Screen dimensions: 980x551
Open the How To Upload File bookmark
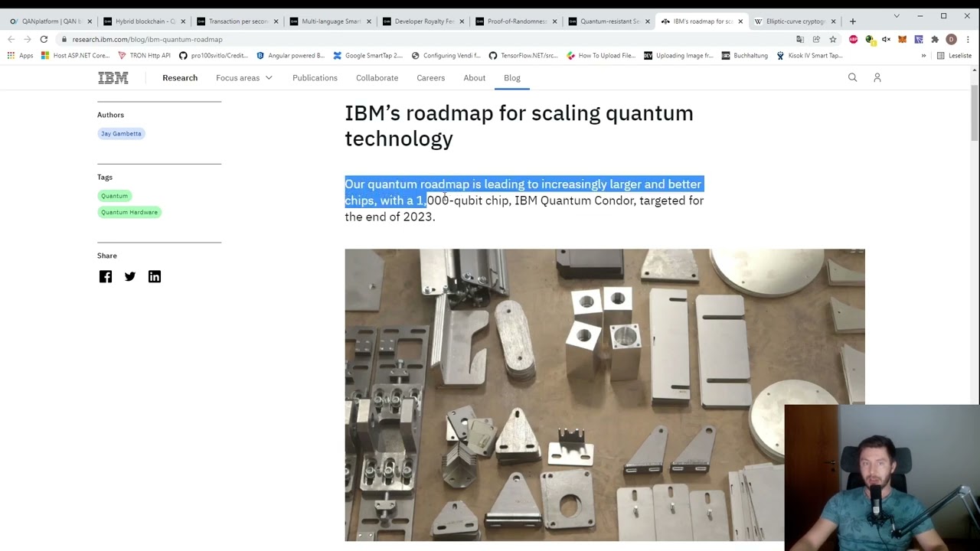coord(601,55)
